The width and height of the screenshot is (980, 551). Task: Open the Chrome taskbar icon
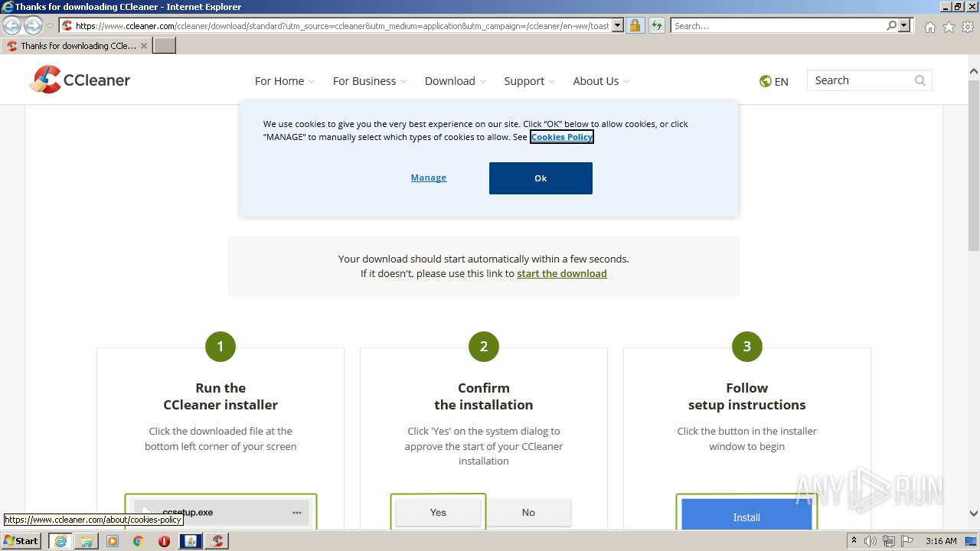(x=139, y=541)
